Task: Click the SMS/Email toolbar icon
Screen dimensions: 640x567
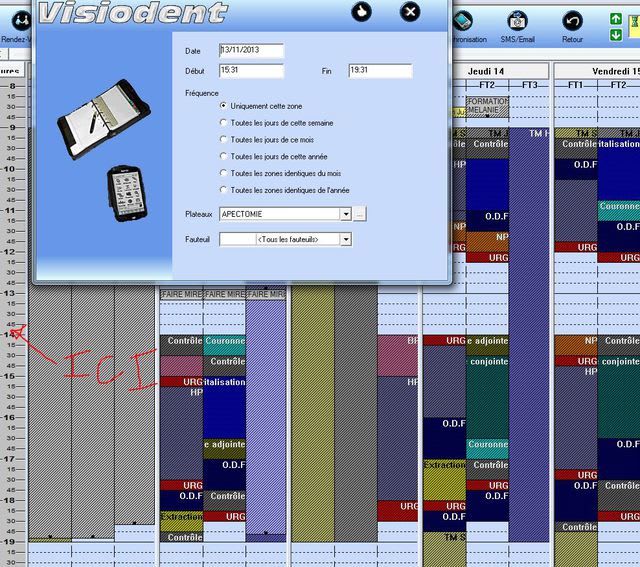Action: pos(517,22)
